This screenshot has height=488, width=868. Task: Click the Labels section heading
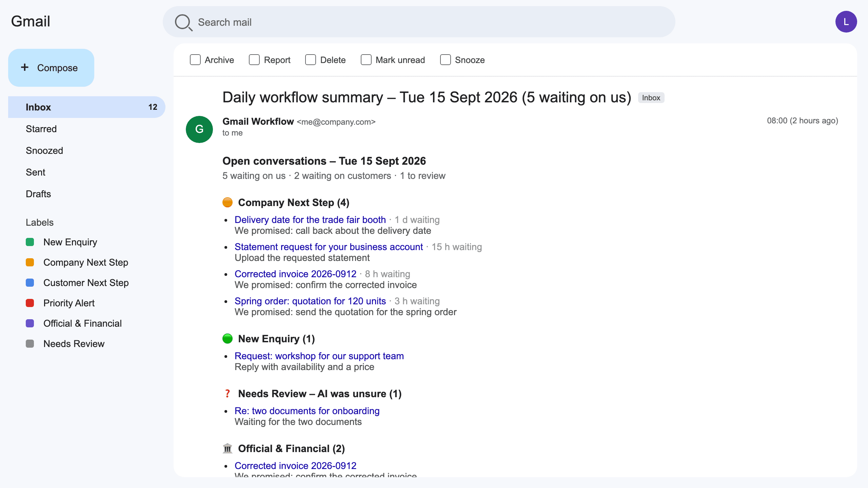[40, 222]
